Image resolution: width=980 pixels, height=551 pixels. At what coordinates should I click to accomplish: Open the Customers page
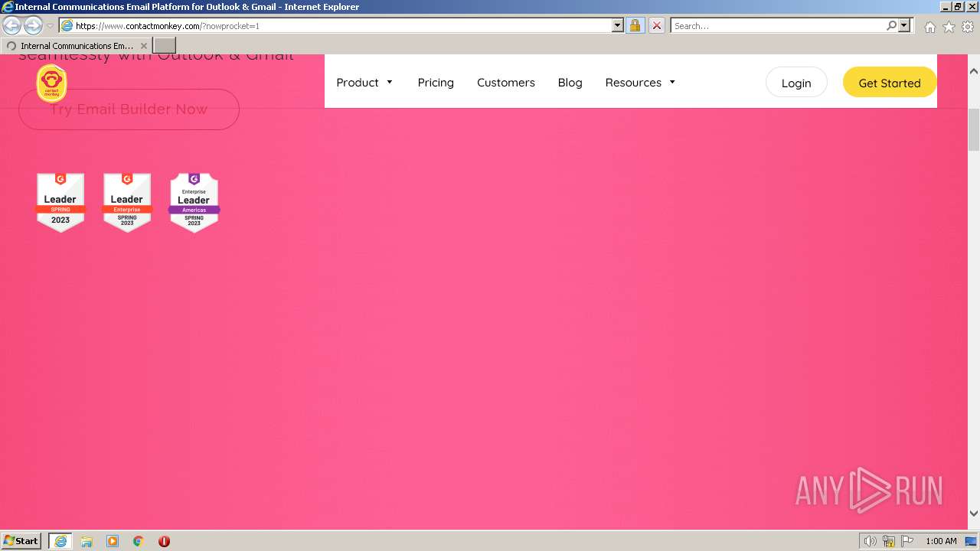coord(506,83)
